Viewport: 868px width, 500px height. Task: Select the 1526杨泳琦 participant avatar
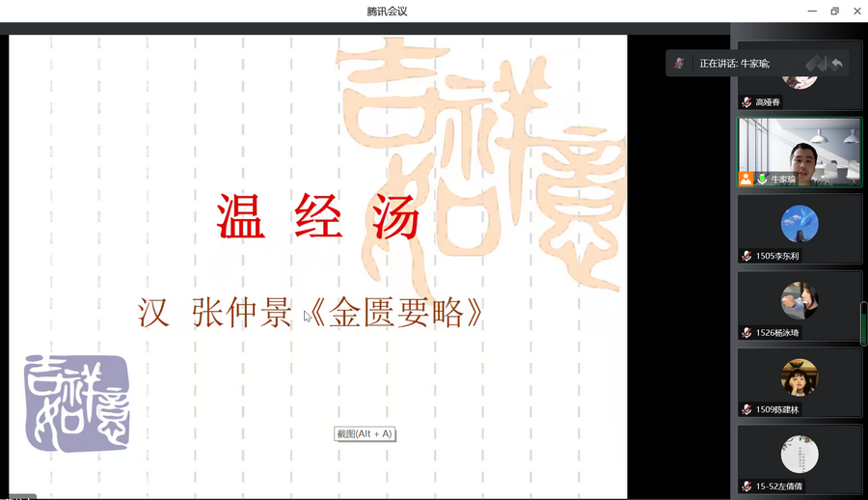(x=800, y=300)
